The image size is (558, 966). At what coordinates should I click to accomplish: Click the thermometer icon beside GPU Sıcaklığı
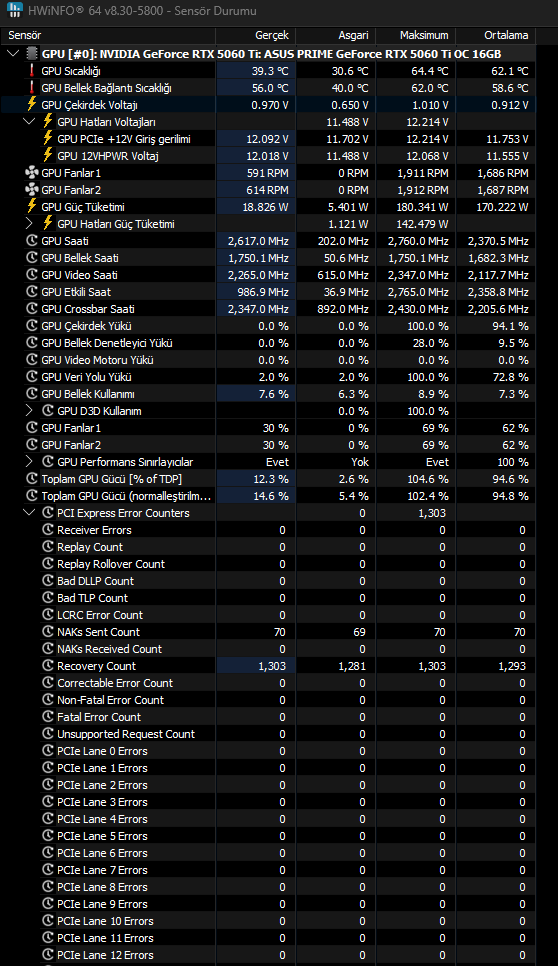coord(32,71)
